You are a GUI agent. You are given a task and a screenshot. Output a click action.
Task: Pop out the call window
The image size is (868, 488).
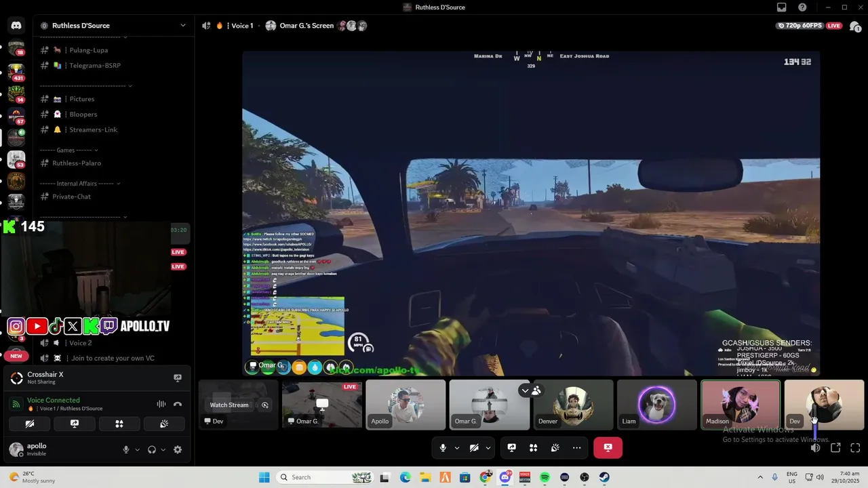[835, 447]
